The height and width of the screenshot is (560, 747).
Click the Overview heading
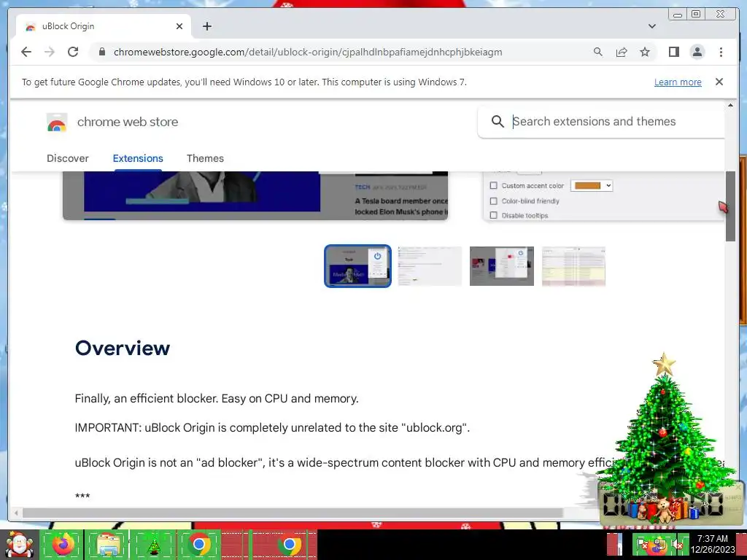[x=123, y=348]
